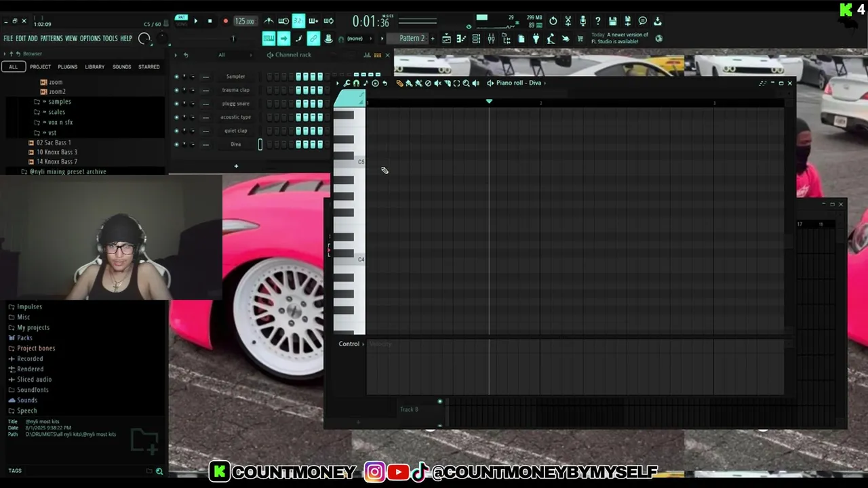Select the Draw pencil tool in piano roll
This screenshot has width=868, height=488.
point(400,83)
